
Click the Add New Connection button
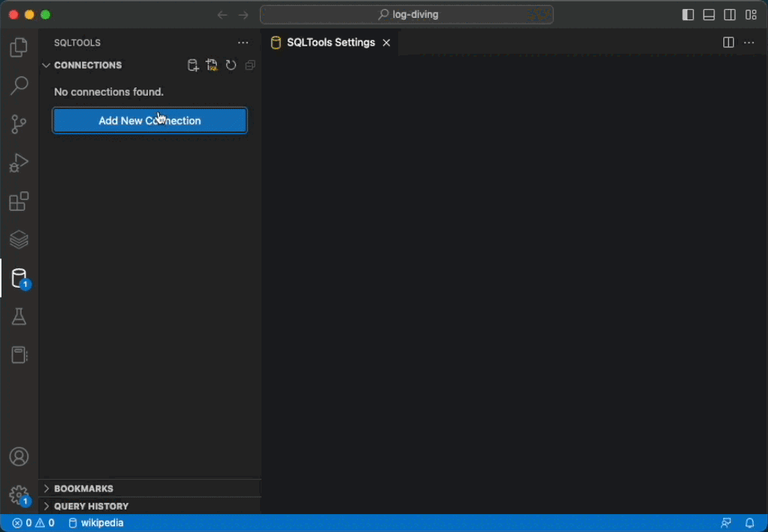click(149, 120)
